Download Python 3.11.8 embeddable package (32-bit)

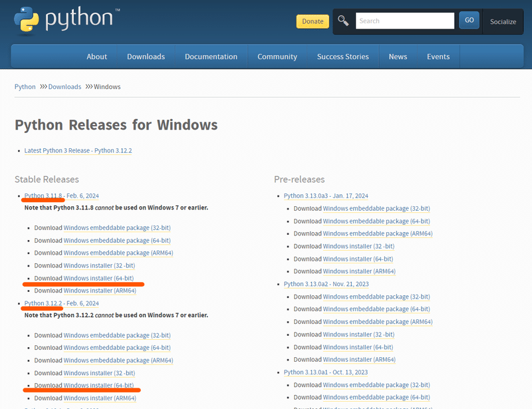[117, 227]
